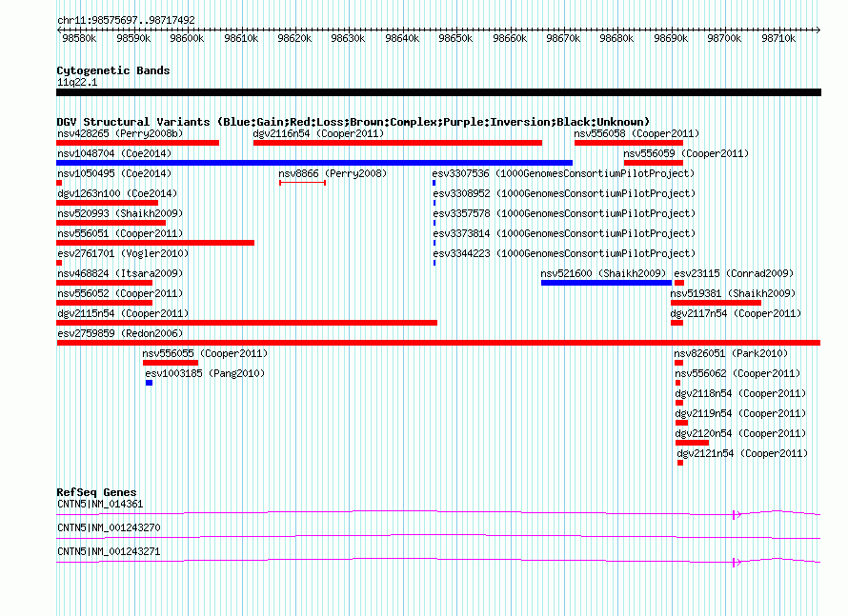848x616 pixels.
Task: Click the exon arrow marker on CNTN5|NM_014361
Action: pyautogui.click(x=737, y=515)
